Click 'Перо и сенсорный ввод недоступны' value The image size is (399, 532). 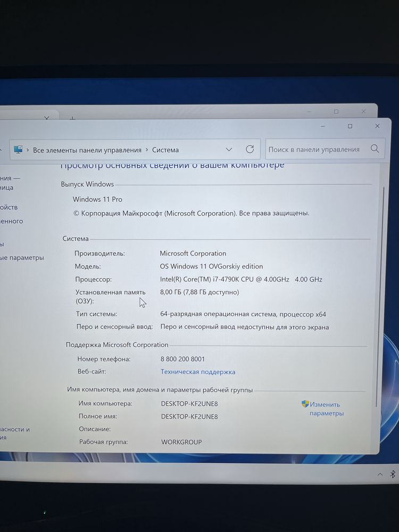point(245,327)
